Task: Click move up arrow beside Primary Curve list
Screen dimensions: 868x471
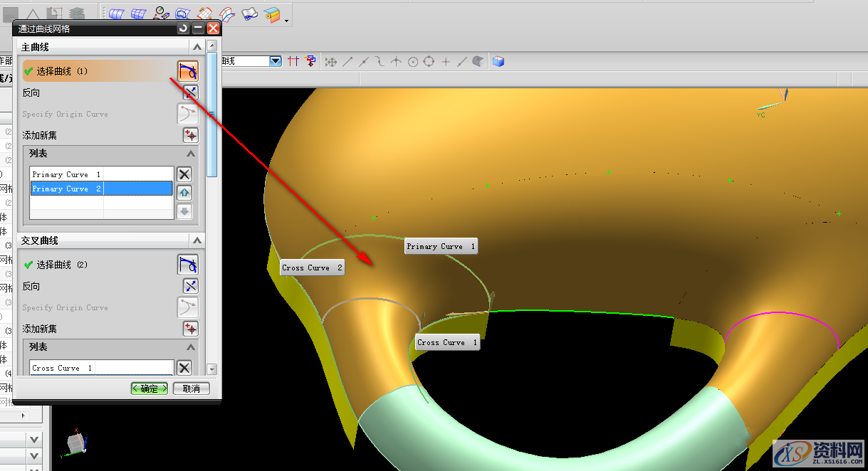Action: [184, 193]
